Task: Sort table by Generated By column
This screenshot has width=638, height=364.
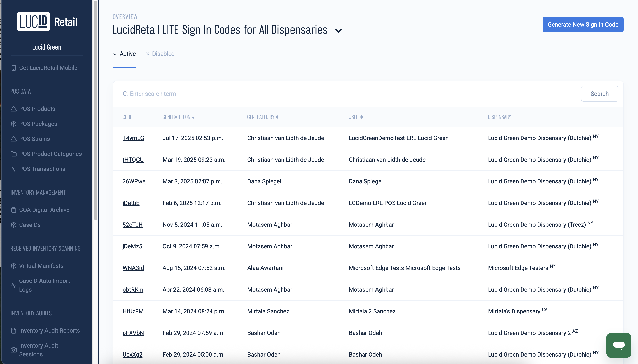Action: tap(263, 117)
